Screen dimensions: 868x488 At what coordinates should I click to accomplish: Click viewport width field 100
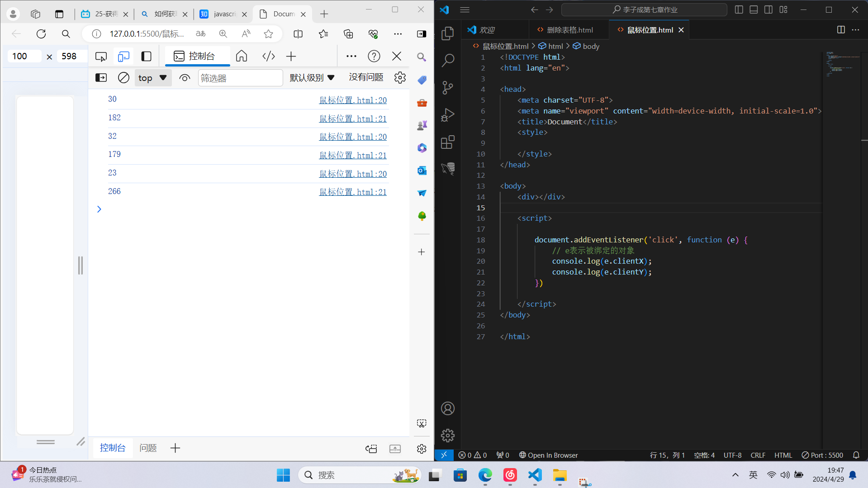pyautogui.click(x=24, y=56)
